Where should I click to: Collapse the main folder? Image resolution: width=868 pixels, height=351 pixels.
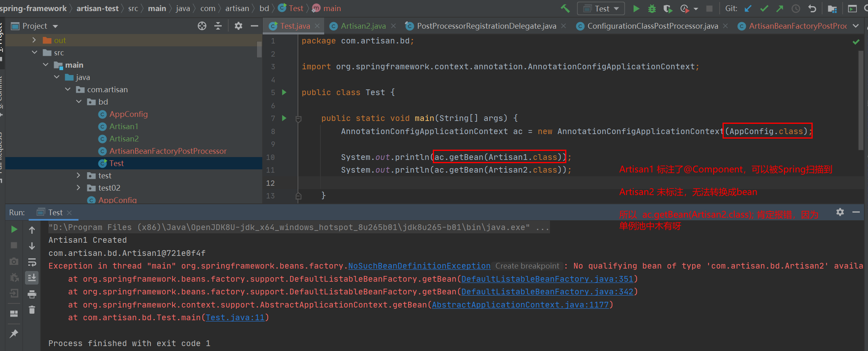click(45, 65)
